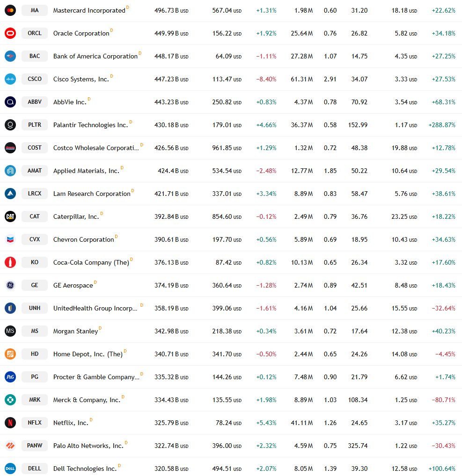Click the Lam Research logo icon
This screenshot has width=462, height=476.
[x=10, y=194]
